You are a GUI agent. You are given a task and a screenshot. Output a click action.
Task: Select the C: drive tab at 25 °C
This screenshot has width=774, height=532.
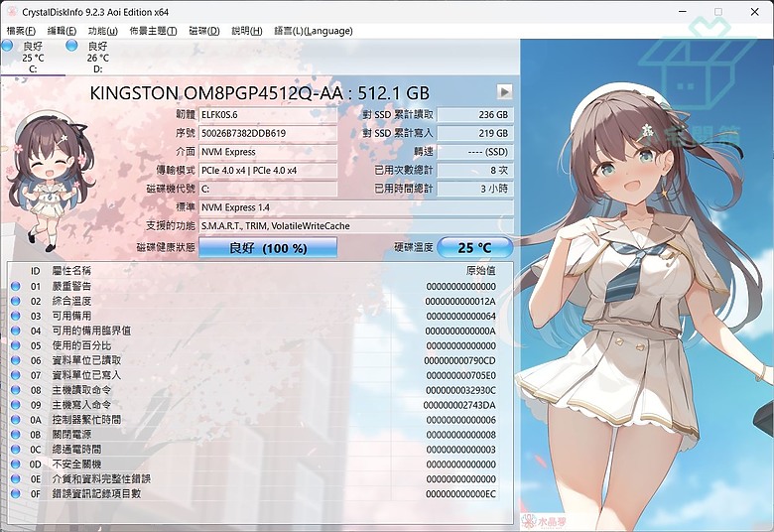pyautogui.click(x=33, y=58)
